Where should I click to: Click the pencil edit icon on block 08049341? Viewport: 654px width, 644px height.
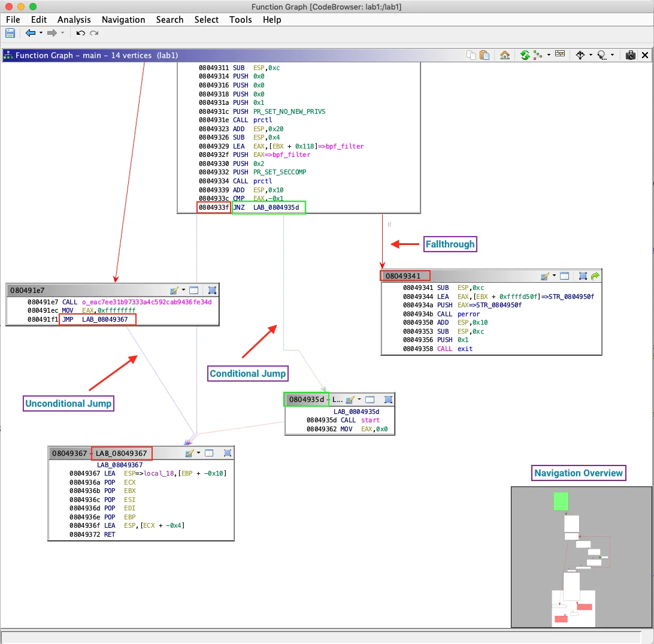[546, 276]
